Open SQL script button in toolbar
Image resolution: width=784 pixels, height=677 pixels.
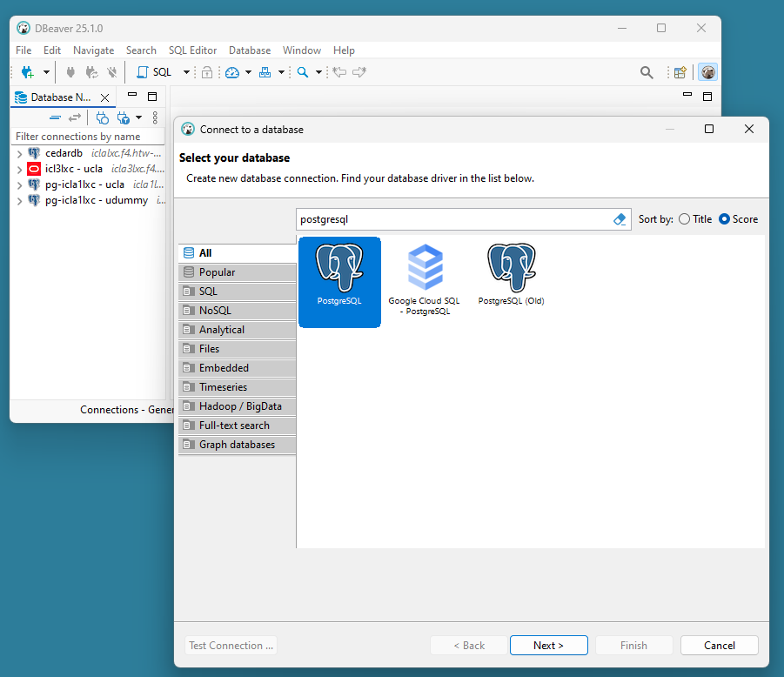click(x=155, y=72)
